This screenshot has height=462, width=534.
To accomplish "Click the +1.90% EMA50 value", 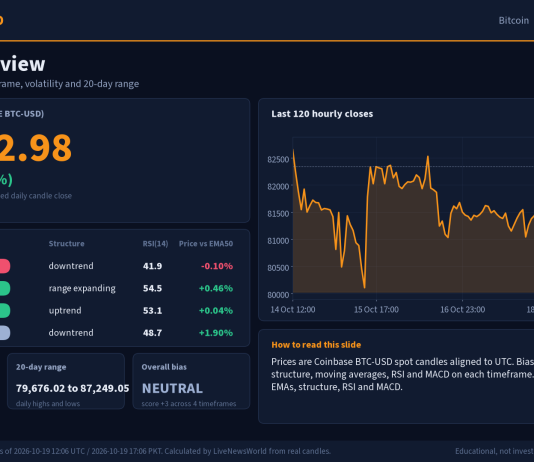I will coord(216,333).
